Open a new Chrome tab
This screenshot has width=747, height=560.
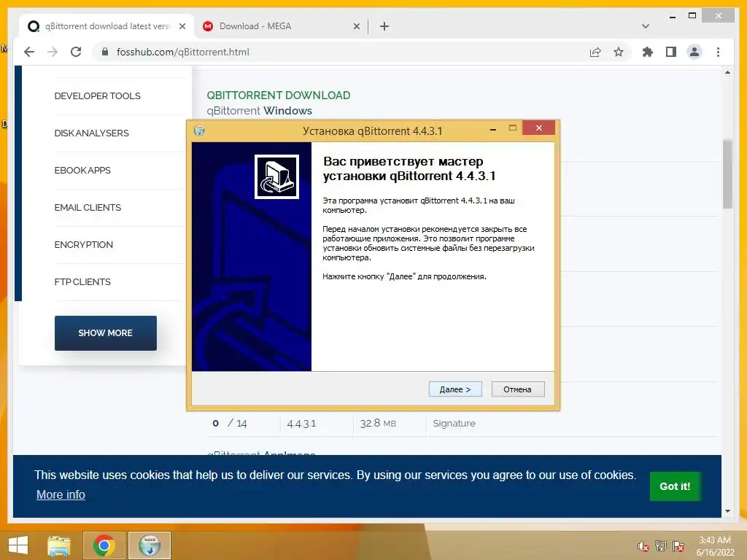click(x=384, y=26)
